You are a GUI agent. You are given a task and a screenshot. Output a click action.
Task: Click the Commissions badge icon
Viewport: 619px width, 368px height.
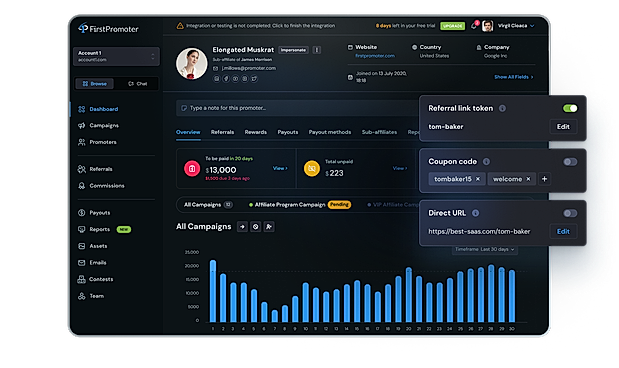(82, 186)
